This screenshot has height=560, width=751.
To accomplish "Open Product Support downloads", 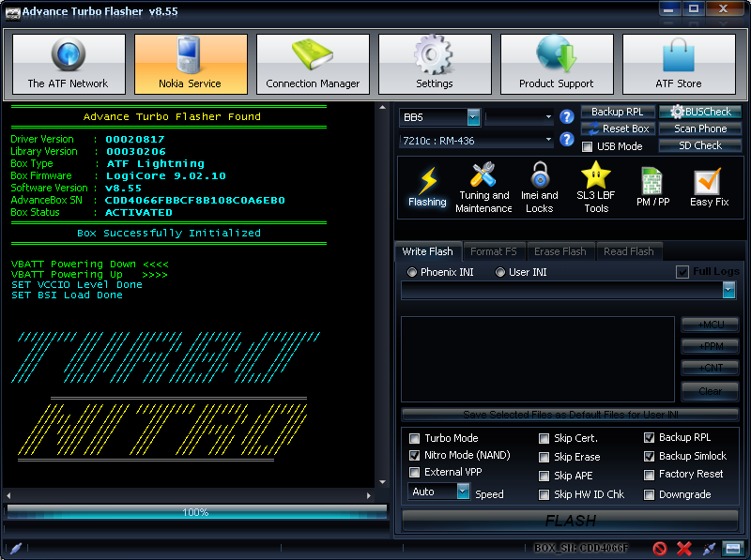I will (557, 64).
